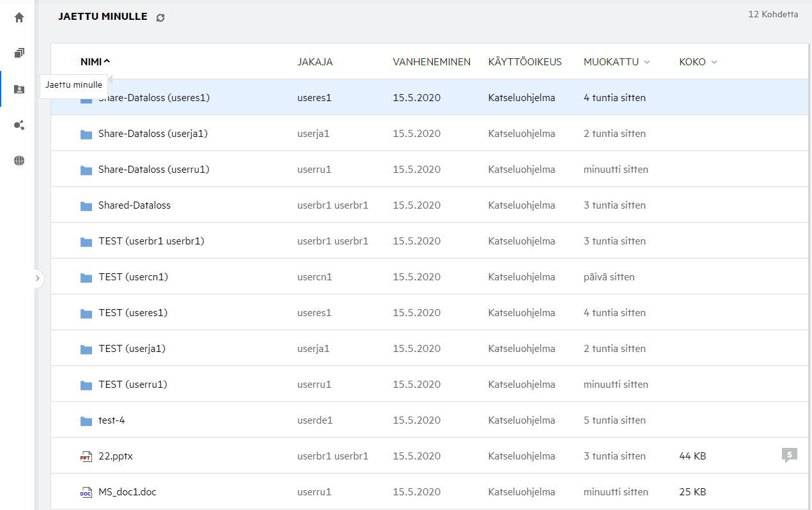Screen dimensions: 812x510
Task: Expand the left navigation sidebar
Action: coord(37,278)
